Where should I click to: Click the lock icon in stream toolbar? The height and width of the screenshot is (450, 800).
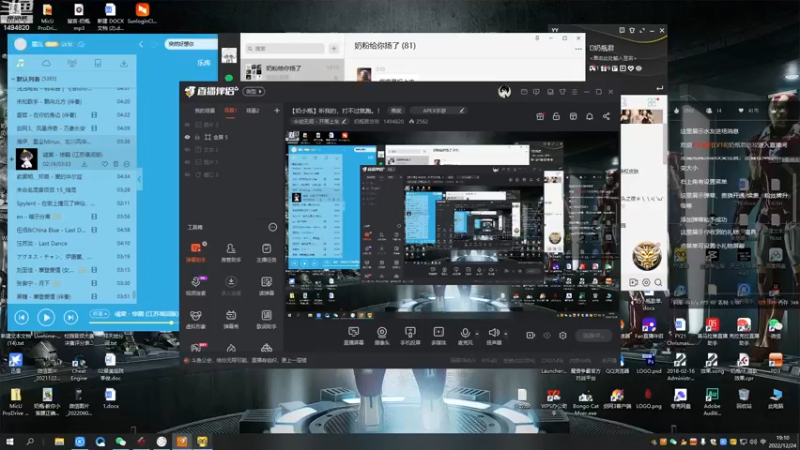(x=556, y=116)
